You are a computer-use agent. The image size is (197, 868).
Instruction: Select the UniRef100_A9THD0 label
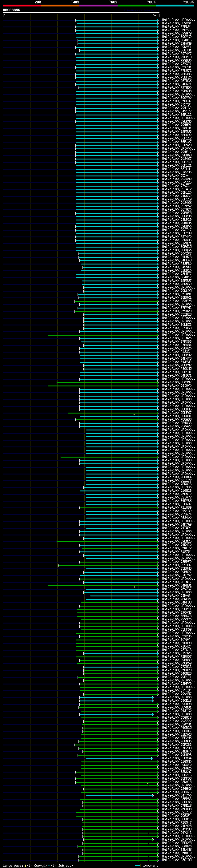177,88
